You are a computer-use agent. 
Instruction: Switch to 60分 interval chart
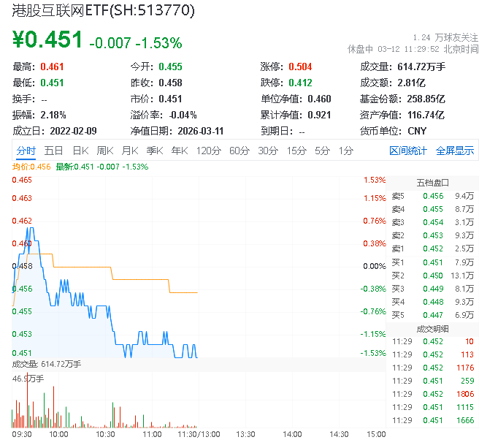[239, 151]
